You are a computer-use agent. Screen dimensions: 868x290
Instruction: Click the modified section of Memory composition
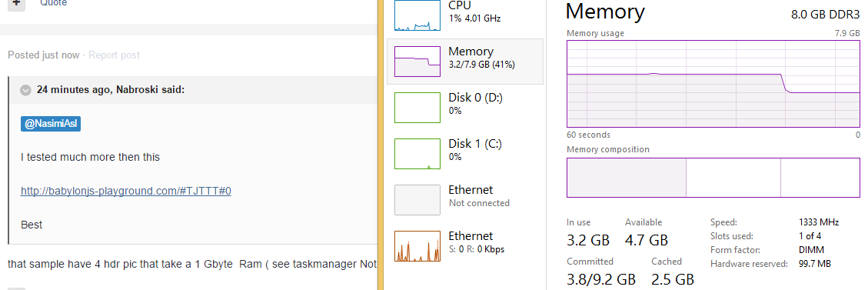point(733,178)
